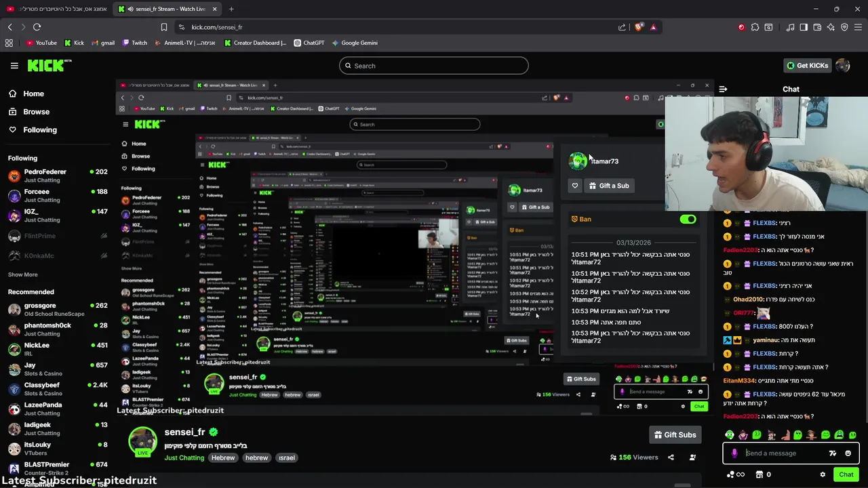Open the translate icon in the message box
This screenshot has width=868, height=488.
(x=833, y=453)
